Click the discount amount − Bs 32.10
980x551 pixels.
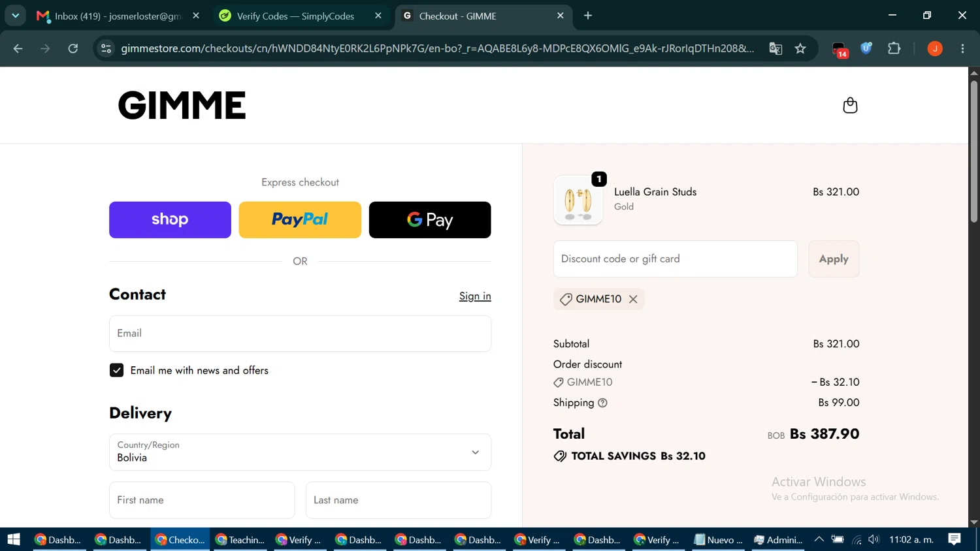point(835,383)
